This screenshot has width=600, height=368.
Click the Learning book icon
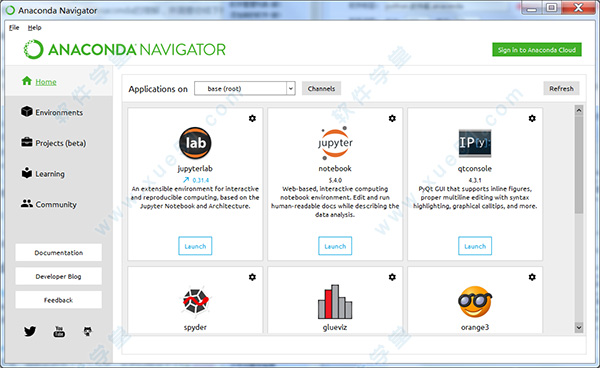point(27,173)
